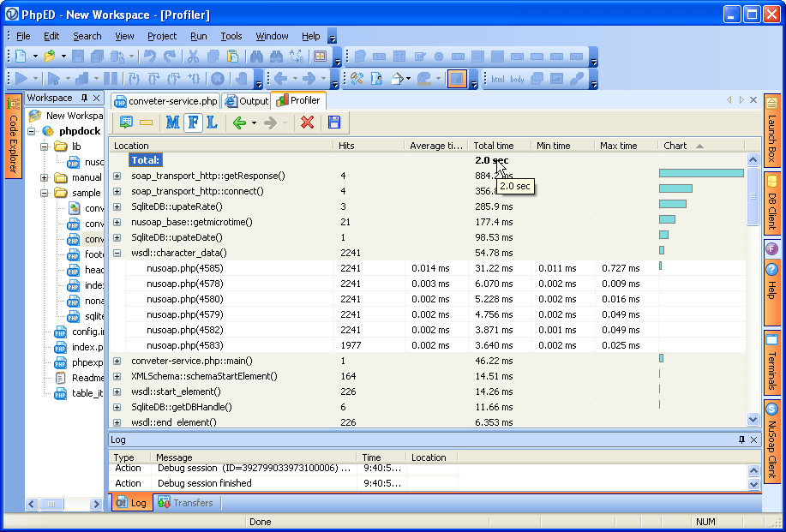Sort by the Max time column header
786x532 pixels.
pos(626,146)
